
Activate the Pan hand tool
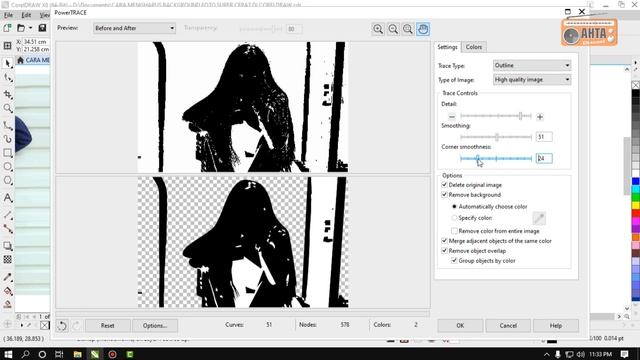[x=423, y=29]
